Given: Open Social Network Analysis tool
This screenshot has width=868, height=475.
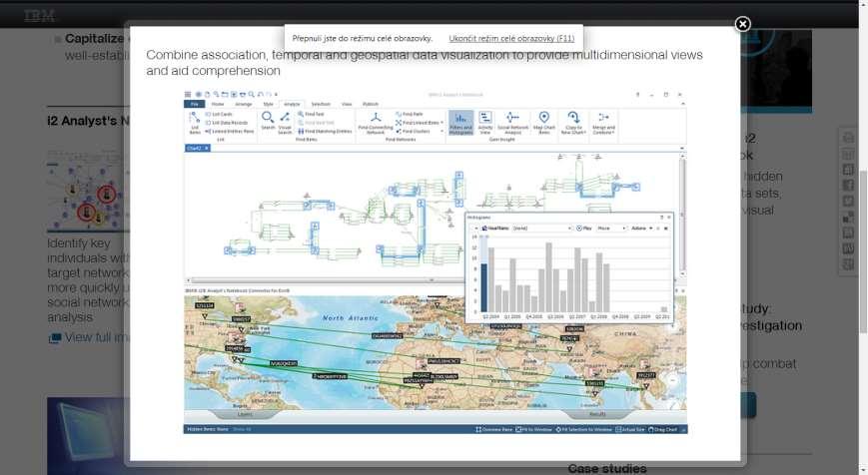Looking at the screenshot, I should [513, 123].
